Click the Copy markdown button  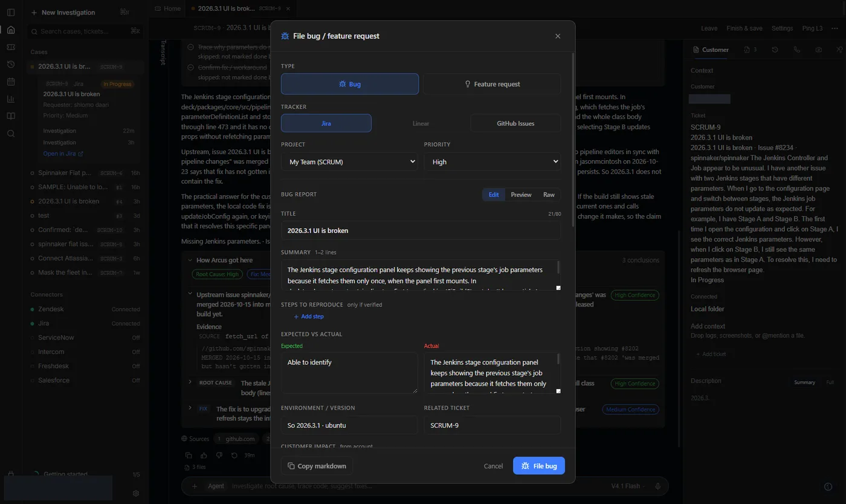pyautogui.click(x=317, y=466)
